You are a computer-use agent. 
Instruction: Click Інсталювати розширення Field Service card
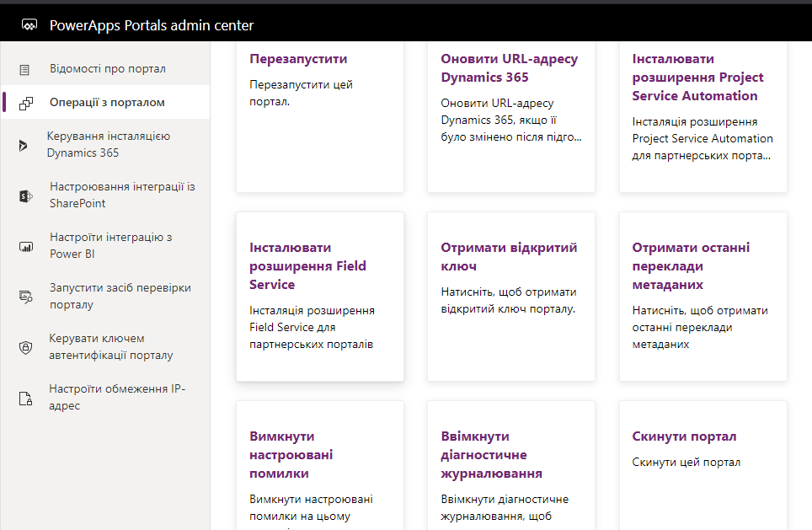(x=319, y=296)
